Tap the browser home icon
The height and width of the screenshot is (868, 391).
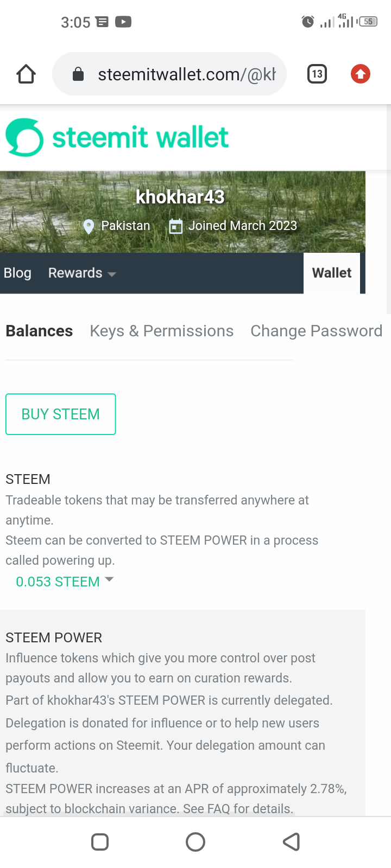[26, 74]
